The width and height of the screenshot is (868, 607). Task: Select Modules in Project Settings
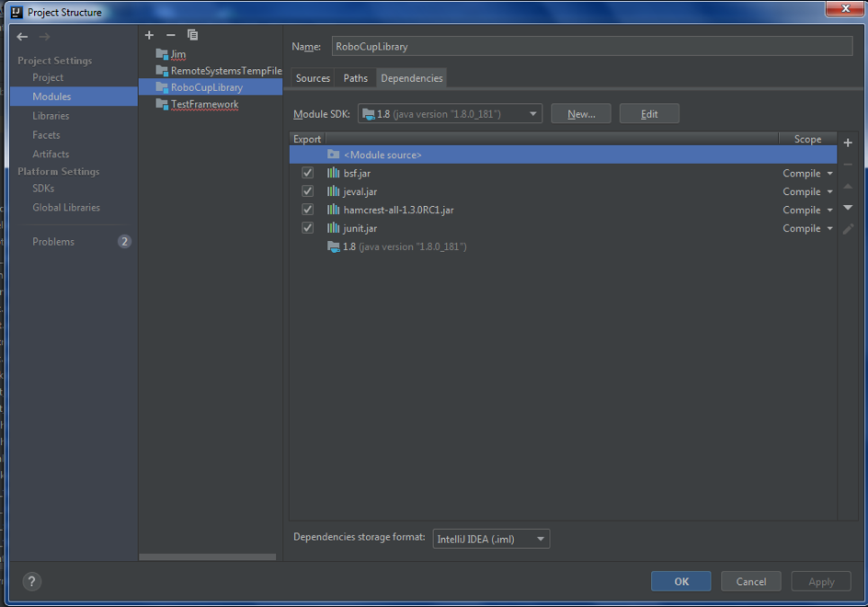74,97
